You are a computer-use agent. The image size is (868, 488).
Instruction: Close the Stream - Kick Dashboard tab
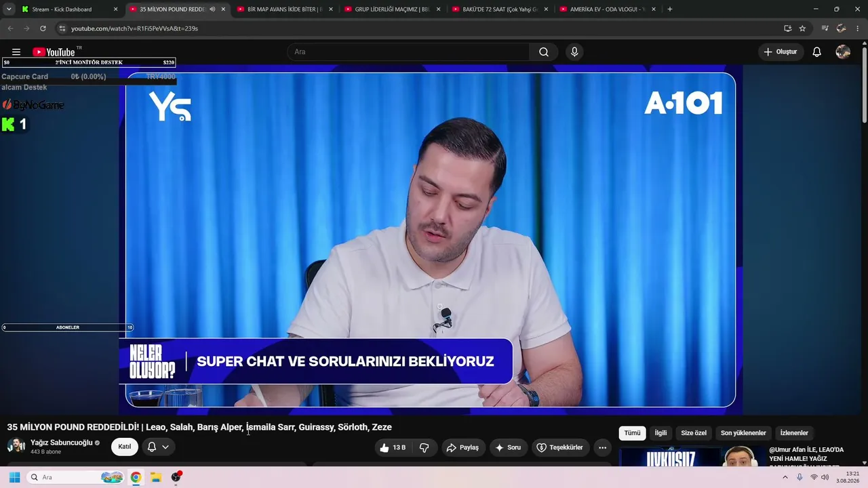click(x=115, y=9)
